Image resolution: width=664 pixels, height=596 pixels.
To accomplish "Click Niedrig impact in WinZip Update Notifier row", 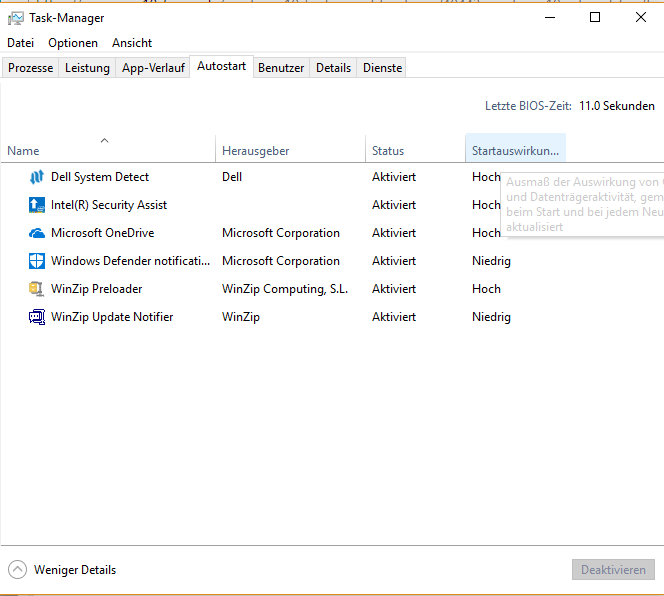I will pos(491,317).
